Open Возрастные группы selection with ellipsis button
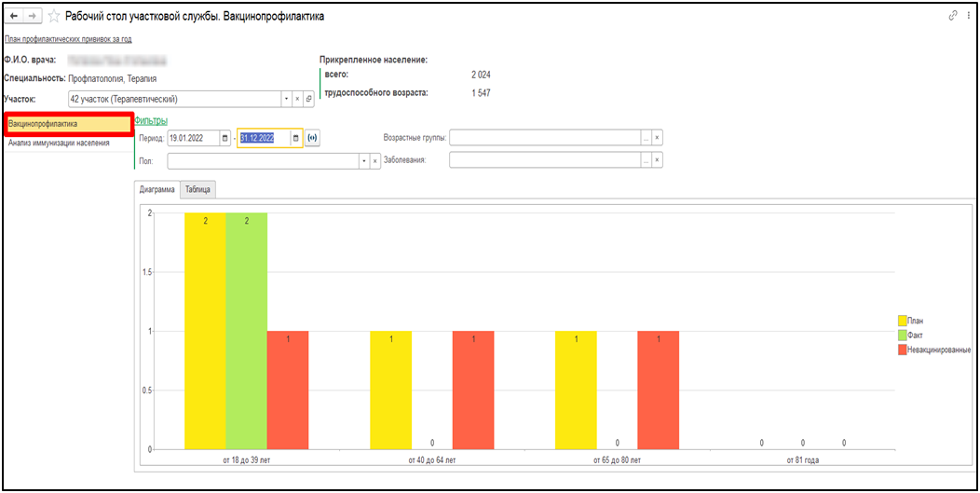This screenshot has width=980, height=493. [645, 138]
